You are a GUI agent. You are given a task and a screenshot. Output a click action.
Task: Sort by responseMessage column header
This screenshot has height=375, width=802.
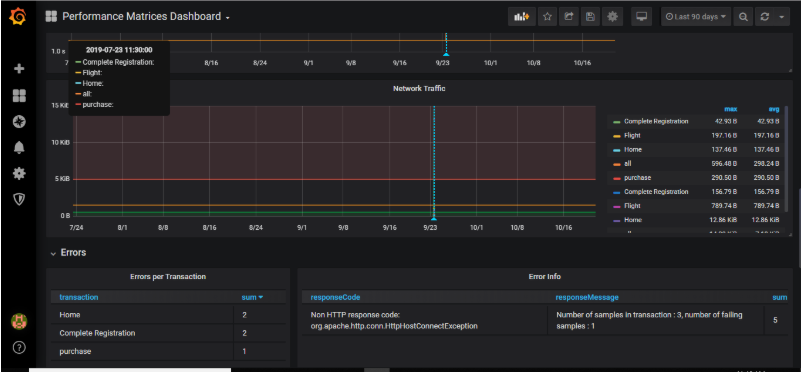click(587, 297)
